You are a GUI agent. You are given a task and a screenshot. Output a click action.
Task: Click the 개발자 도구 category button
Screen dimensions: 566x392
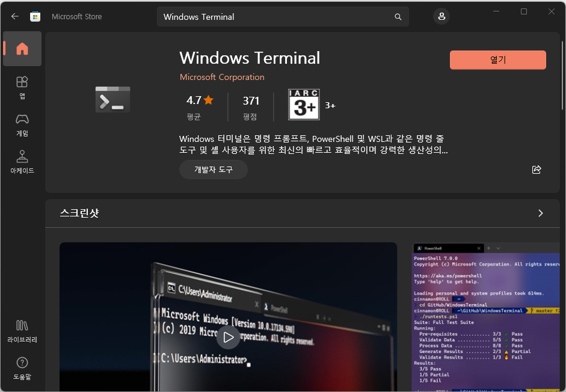[x=214, y=170]
